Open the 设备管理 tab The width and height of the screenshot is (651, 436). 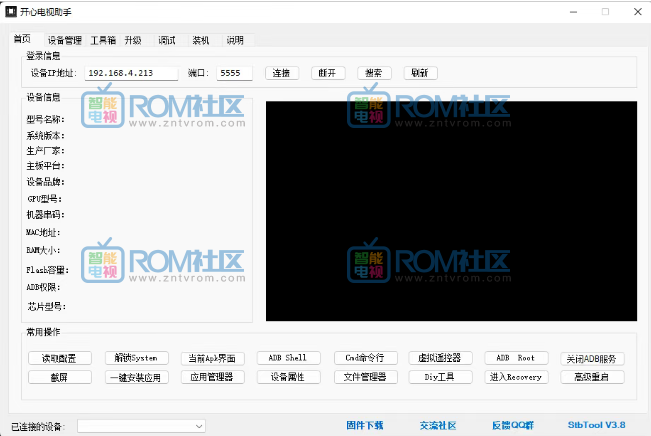click(x=64, y=40)
